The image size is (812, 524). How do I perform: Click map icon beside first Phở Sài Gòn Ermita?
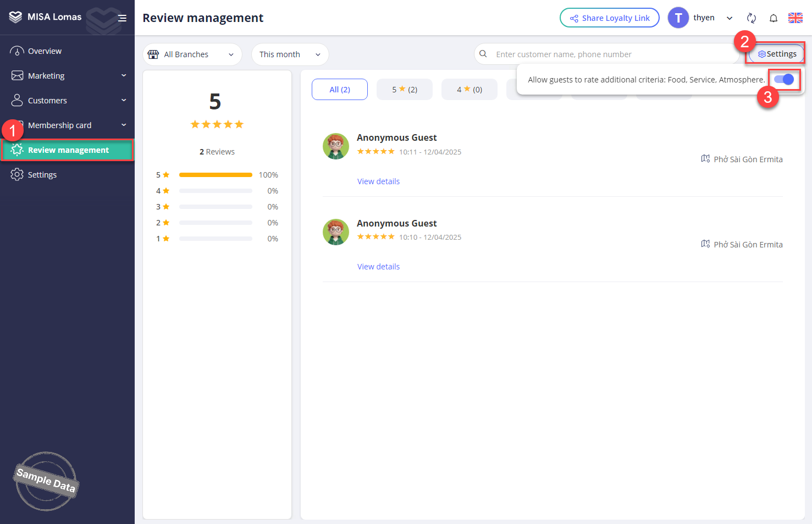pos(705,159)
